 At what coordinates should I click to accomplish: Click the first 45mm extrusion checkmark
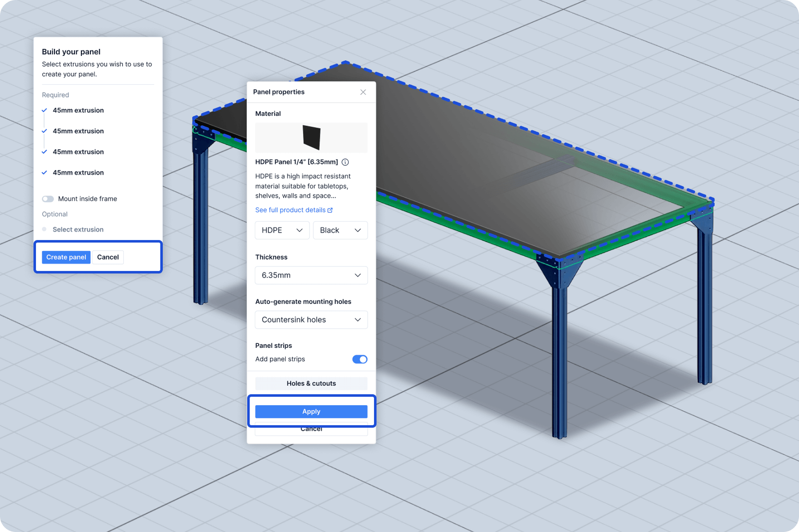(x=44, y=110)
